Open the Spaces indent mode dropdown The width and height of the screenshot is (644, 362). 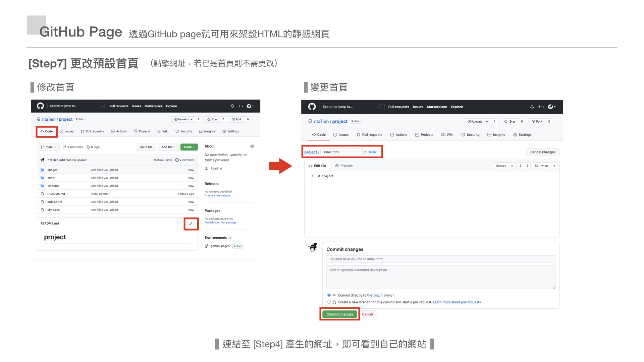coord(504,166)
